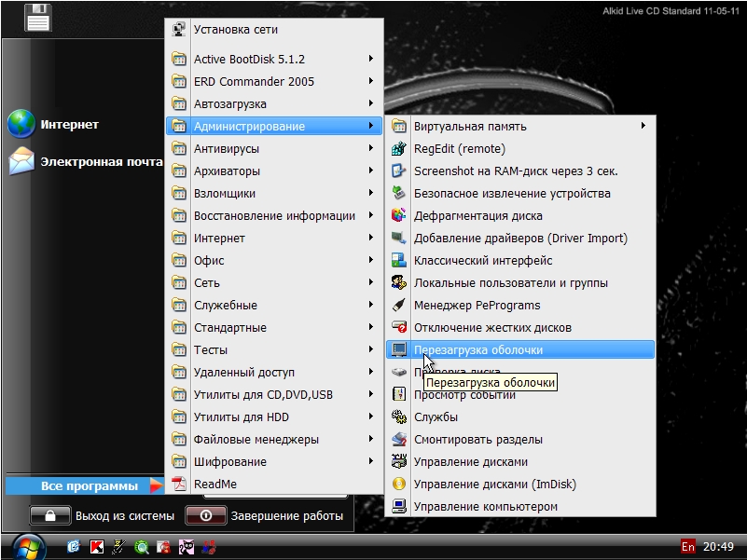Open Добавление драйверов (Driver Import)
This screenshot has height=560, width=747.
pyautogui.click(x=520, y=239)
